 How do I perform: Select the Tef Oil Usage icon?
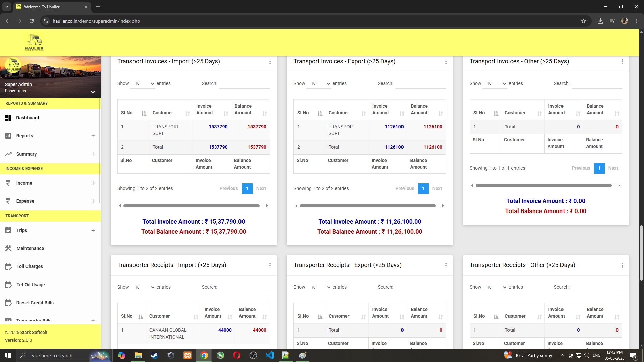pos(8,285)
